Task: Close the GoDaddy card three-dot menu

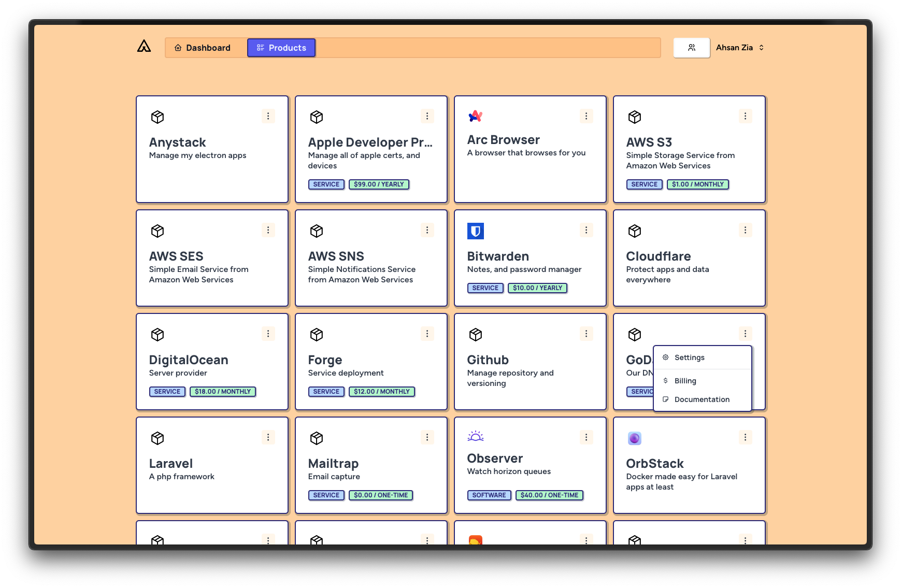Action: tap(745, 334)
